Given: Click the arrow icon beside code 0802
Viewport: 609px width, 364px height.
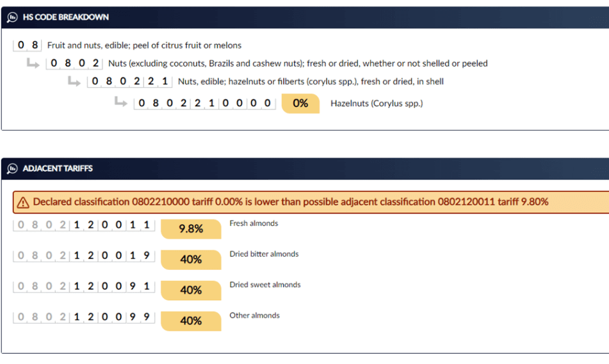Looking at the screenshot, I should (33, 63).
